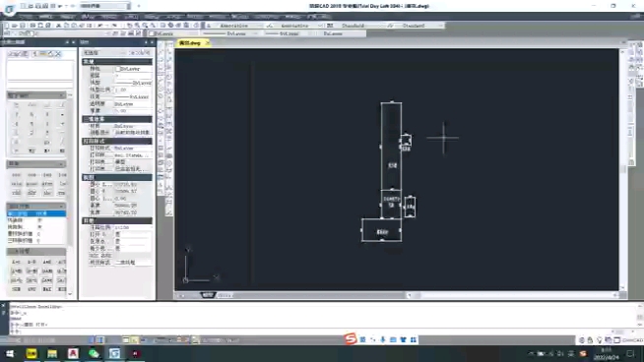The height and width of the screenshot is (362, 644).
Task: Open File Explorer from the taskbar
Action: tap(52, 353)
